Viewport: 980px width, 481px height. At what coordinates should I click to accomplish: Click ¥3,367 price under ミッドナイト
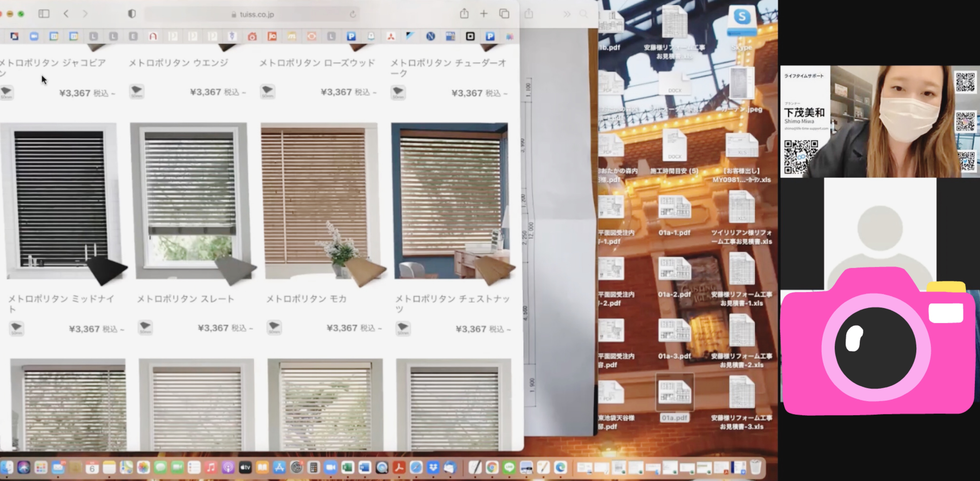[x=96, y=329]
